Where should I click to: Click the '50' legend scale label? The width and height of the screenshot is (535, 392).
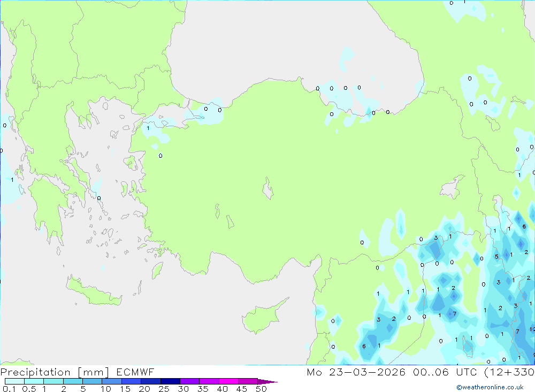262,389
